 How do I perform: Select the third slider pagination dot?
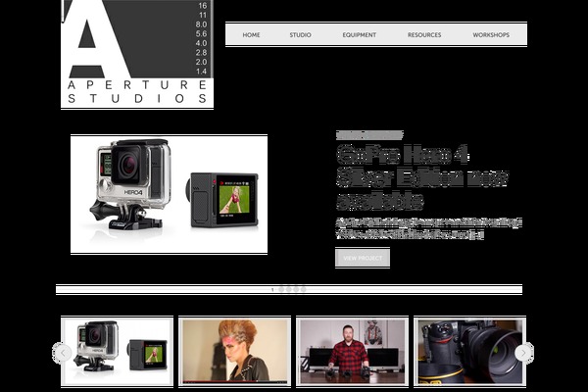[x=296, y=289]
